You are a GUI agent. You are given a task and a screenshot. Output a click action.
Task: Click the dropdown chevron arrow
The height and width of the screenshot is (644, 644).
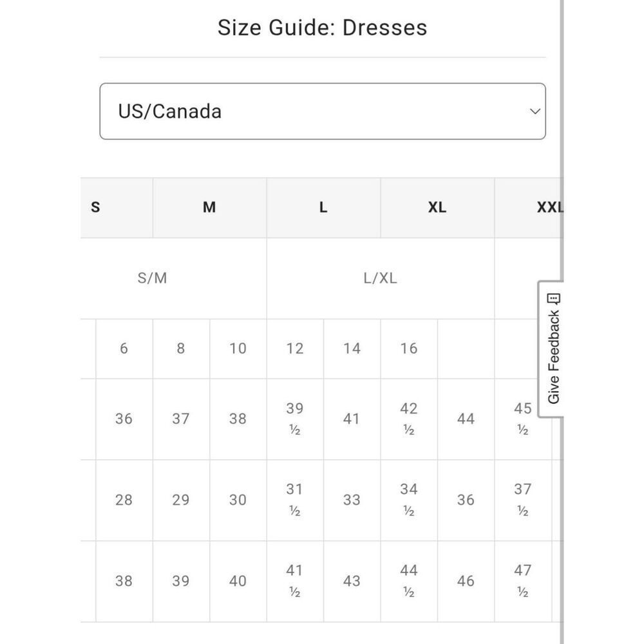[535, 111]
